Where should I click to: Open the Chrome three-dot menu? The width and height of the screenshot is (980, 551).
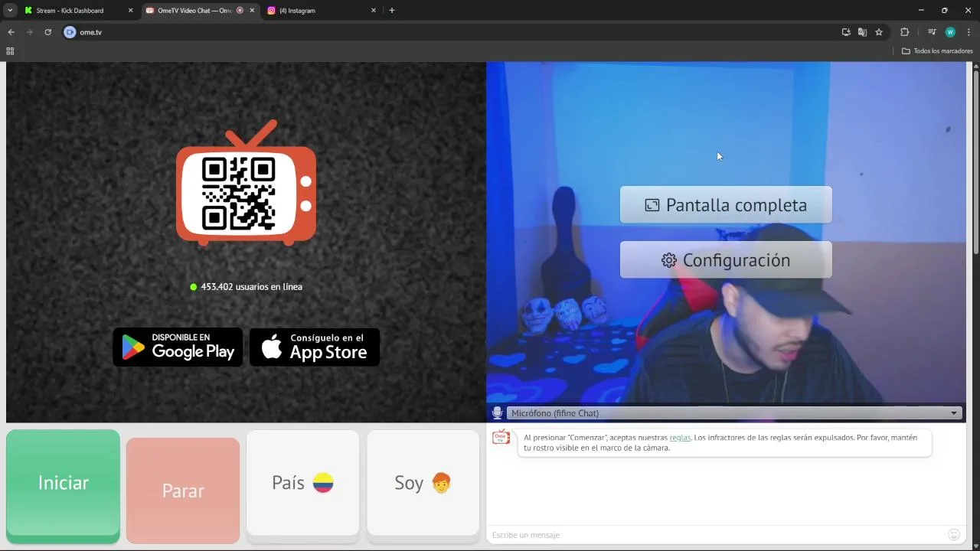[x=968, y=32]
